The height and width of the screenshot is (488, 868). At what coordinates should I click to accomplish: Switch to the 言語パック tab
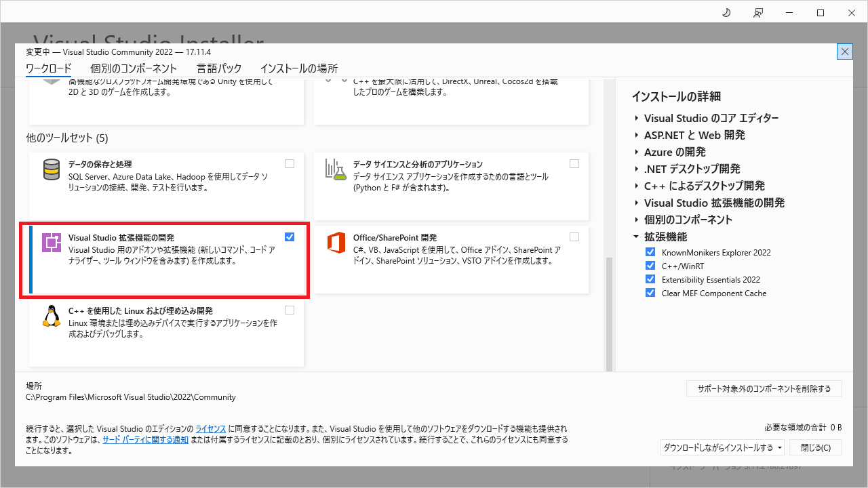219,68
